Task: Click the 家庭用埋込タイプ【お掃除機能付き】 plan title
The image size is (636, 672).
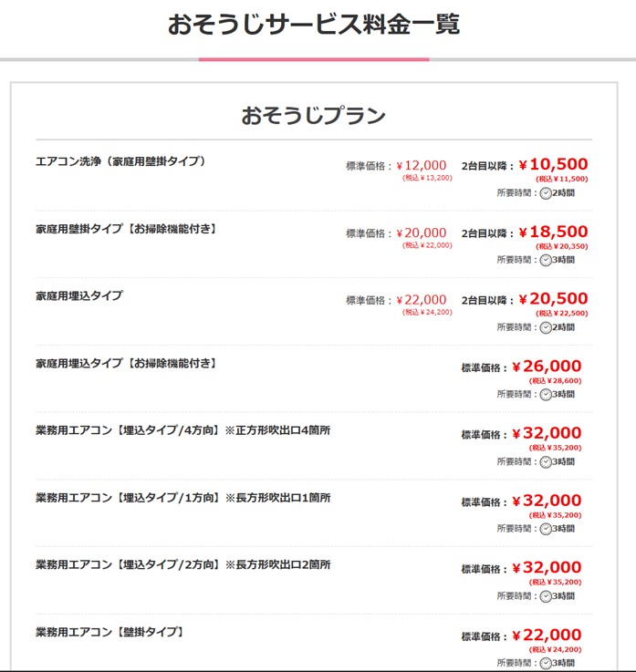Action: 127,364
